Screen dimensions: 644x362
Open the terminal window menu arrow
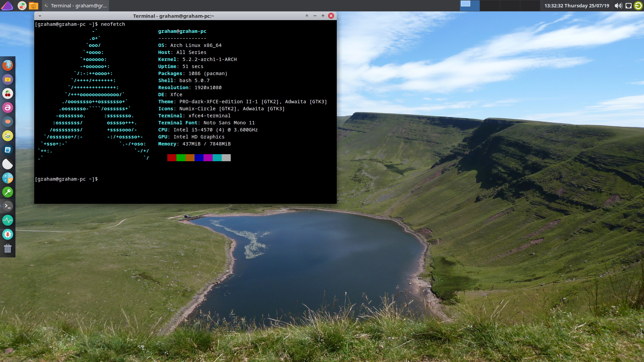[40, 16]
